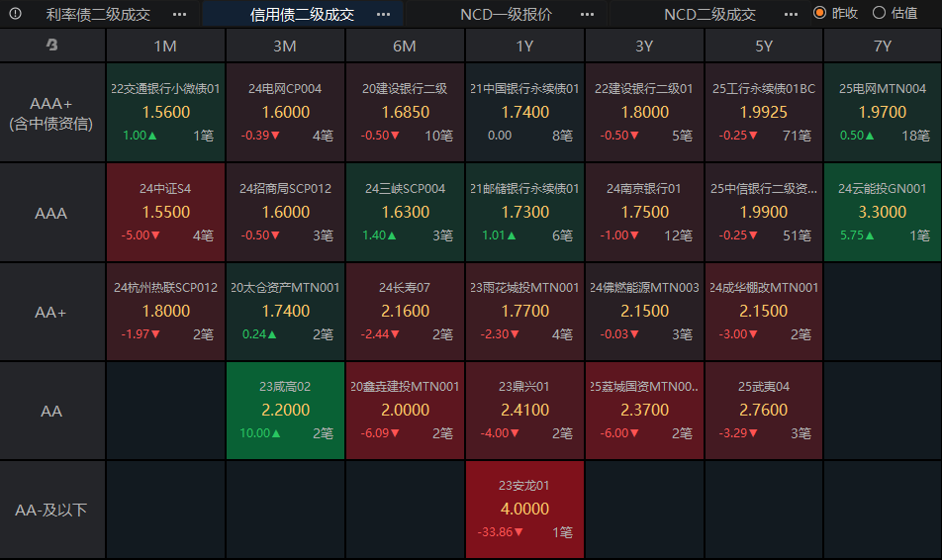Open the 24杭州热联SCP012 cell
Screen dimensions: 942x560
[165, 312]
